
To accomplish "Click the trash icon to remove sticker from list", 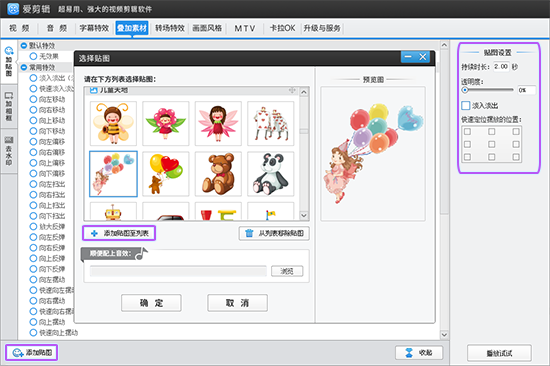I will tap(249, 233).
